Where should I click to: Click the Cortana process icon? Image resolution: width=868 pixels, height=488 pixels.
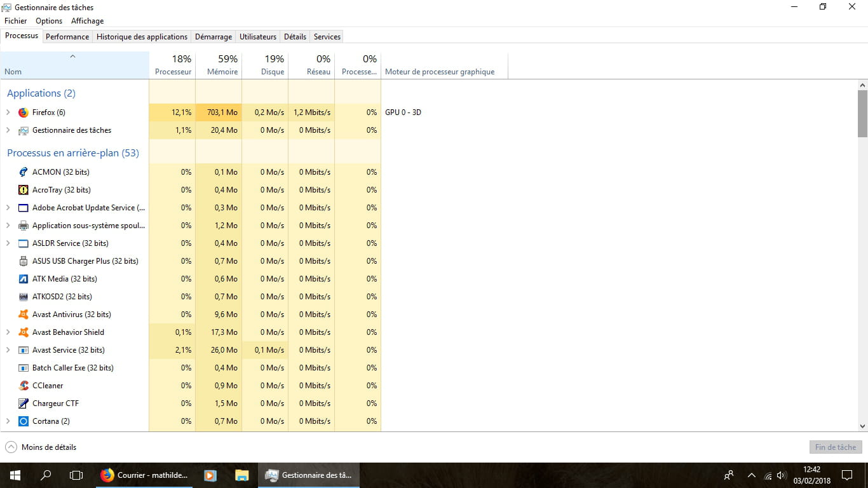click(24, 421)
